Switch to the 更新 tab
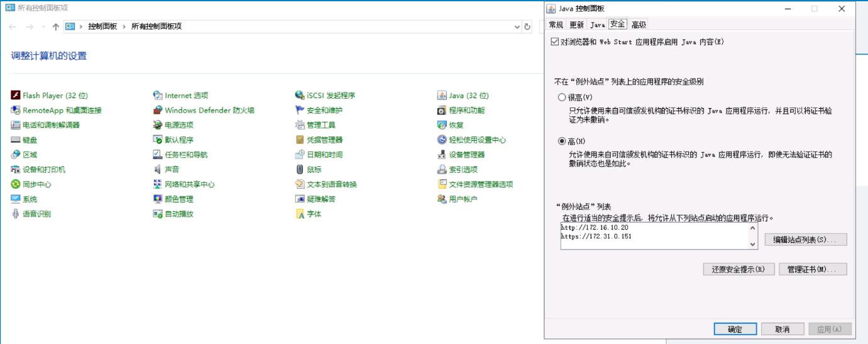This screenshot has width=868, height=344. pos(576,25)
